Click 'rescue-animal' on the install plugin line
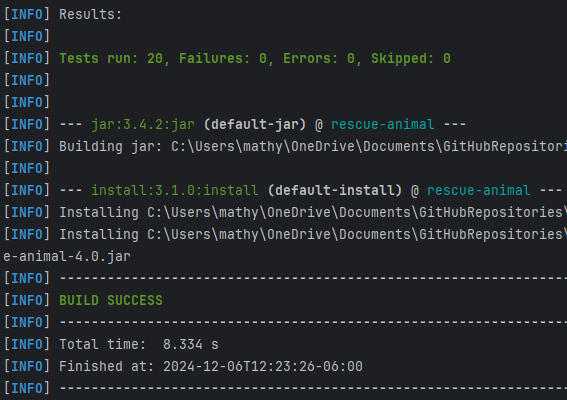567x400 pixels. coord(478,190)
